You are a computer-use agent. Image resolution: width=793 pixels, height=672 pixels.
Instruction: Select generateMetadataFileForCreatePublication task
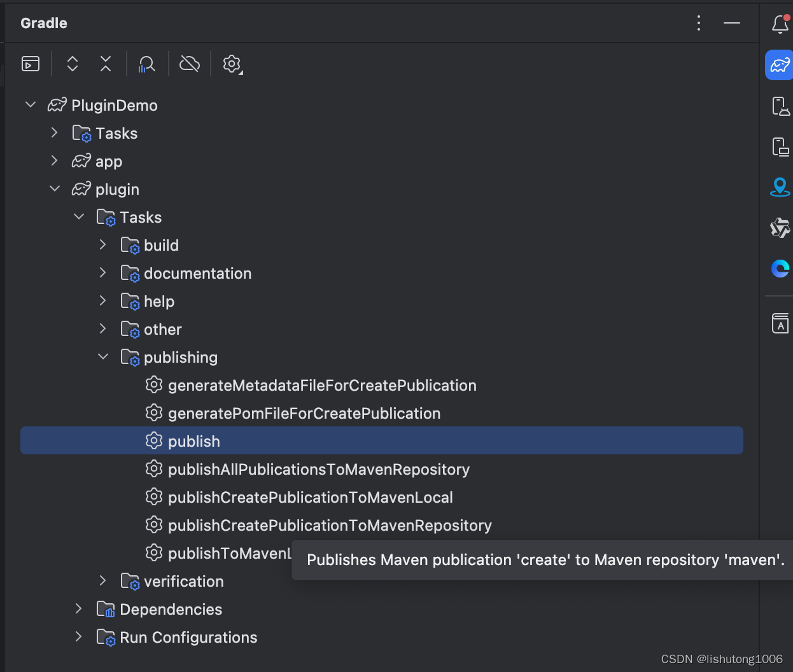(x=322, y=385)
